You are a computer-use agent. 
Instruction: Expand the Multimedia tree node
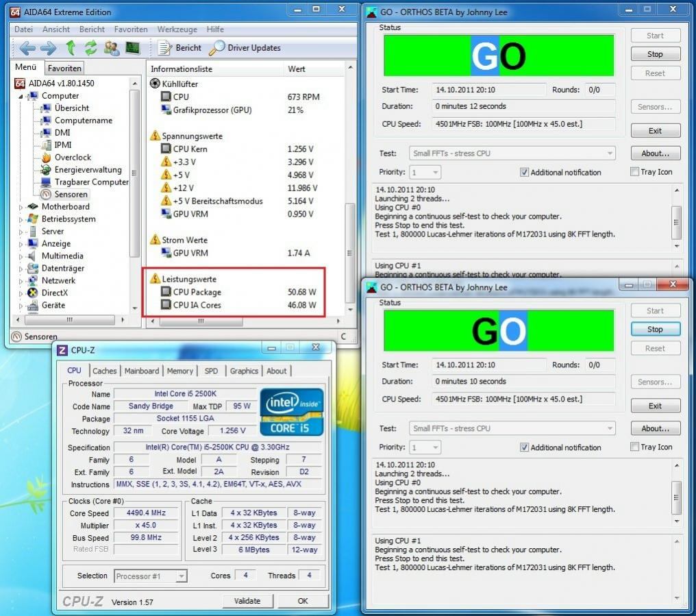point(21,256)
